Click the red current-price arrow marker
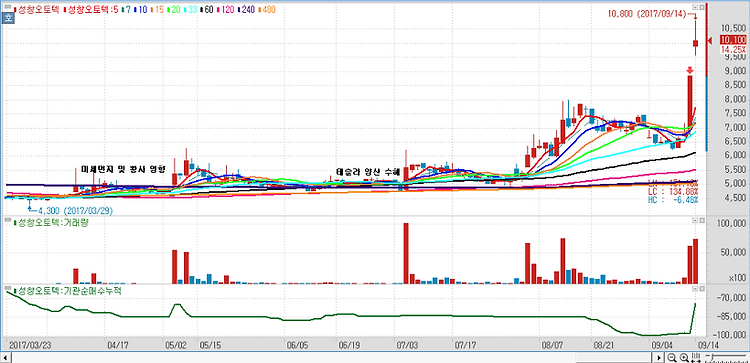Viewport: 750px width, 363px height. (x=710, y=40)
